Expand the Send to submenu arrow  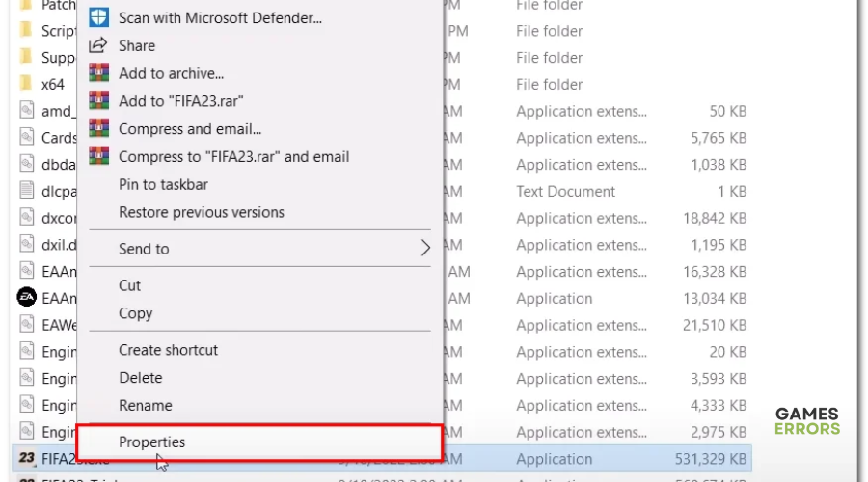click(424, 248)
